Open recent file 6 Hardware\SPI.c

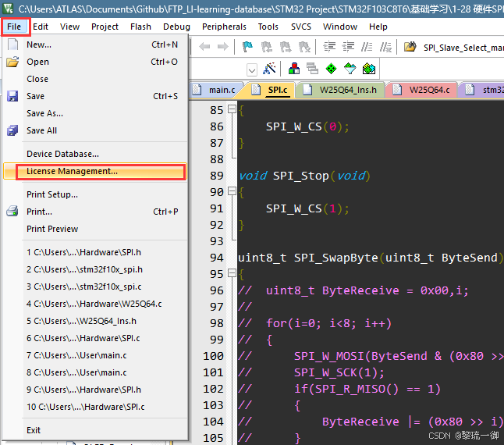[95, 338]
